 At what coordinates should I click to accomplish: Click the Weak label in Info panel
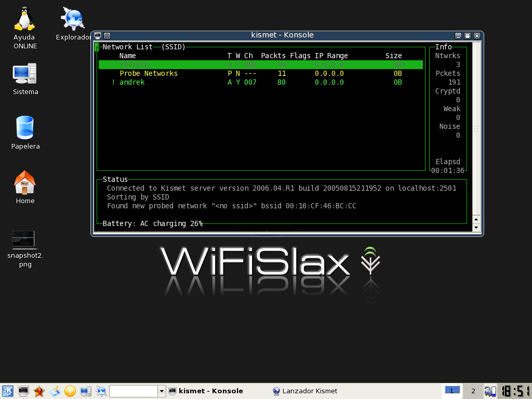[x=452, y=109]
